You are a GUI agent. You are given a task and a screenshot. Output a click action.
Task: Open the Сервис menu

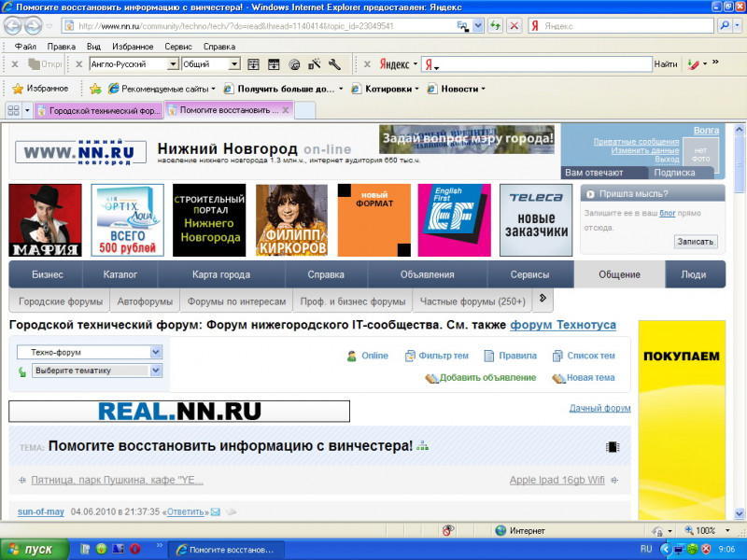pyautogui.click(x=178, y=47)
